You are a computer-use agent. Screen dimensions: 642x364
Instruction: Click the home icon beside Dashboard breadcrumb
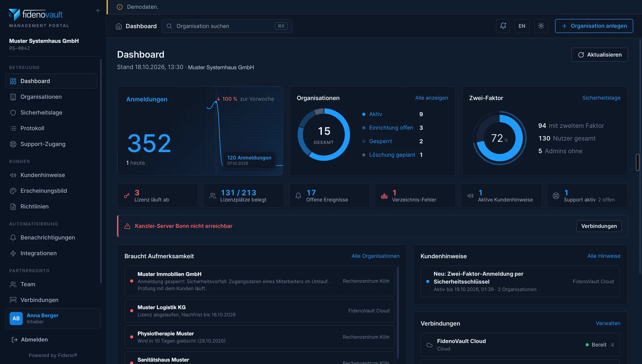point(119,26)
